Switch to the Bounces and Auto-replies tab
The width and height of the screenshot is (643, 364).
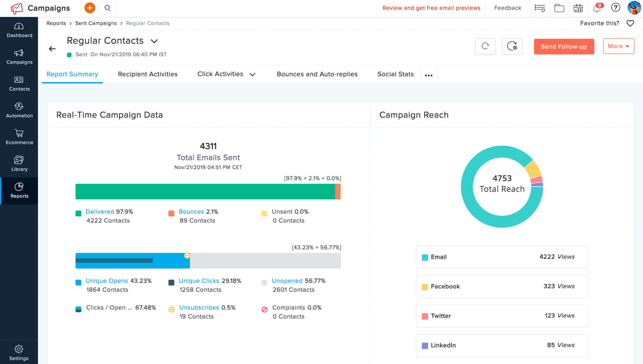[x=317, y=74]
